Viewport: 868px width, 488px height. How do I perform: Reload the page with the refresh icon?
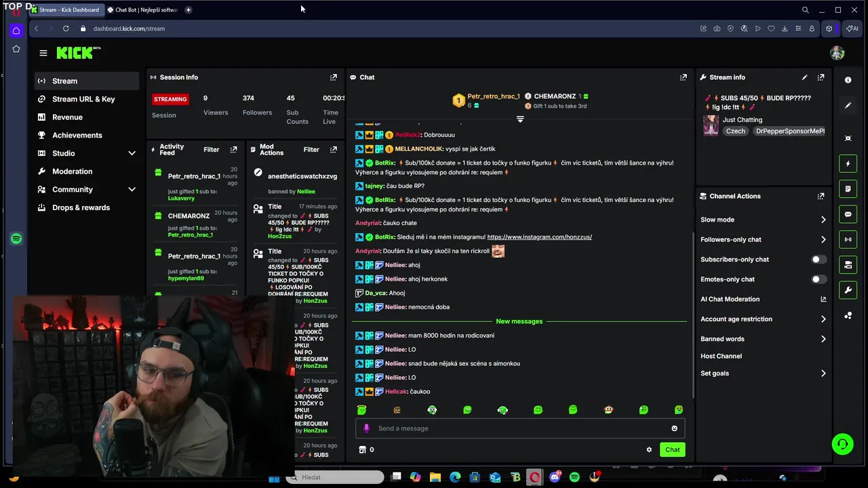(66, 28)
